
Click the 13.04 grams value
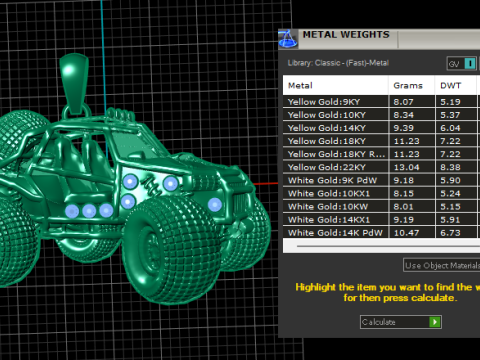point(406,167)
